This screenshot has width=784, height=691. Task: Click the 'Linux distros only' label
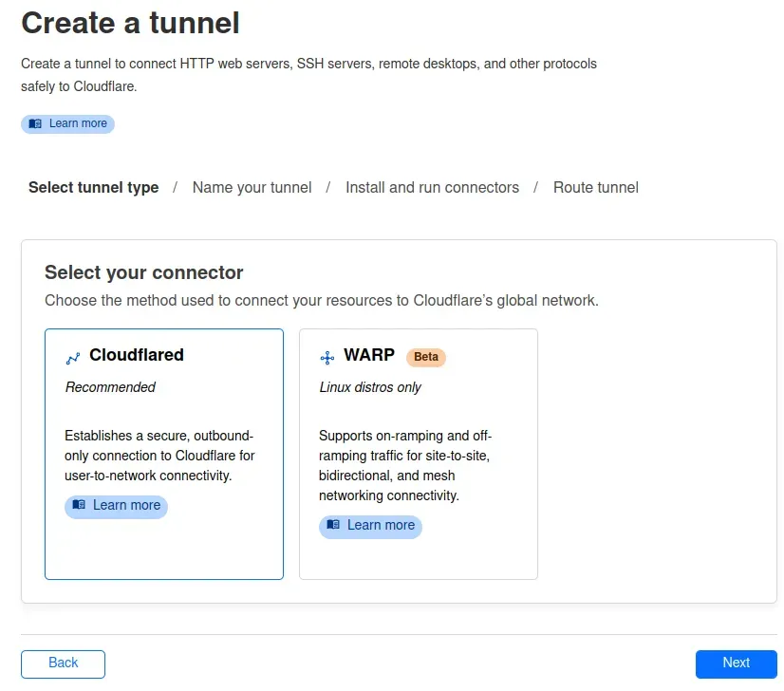click(x=370, y=387)
